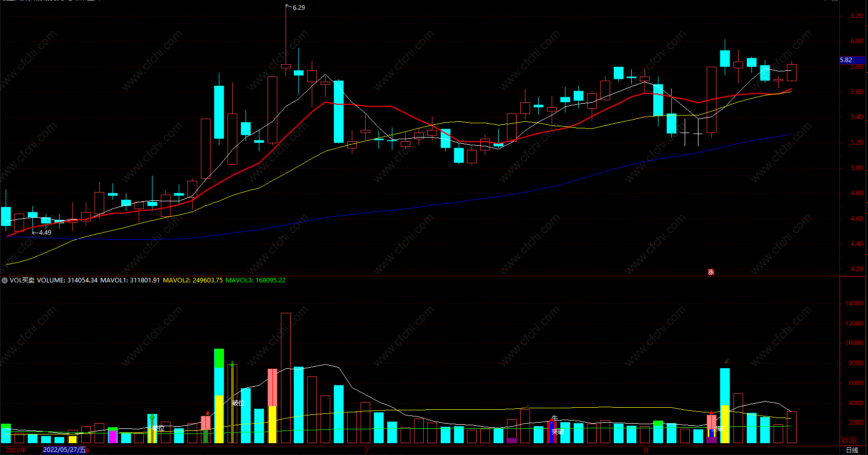Click 5.00 on the price axis
The height and width of the screenshot is (455, 868).
click(857, 168)
